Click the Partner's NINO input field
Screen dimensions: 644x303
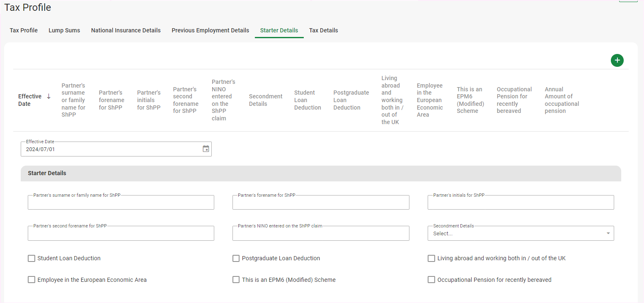click(x=320, y=234)
